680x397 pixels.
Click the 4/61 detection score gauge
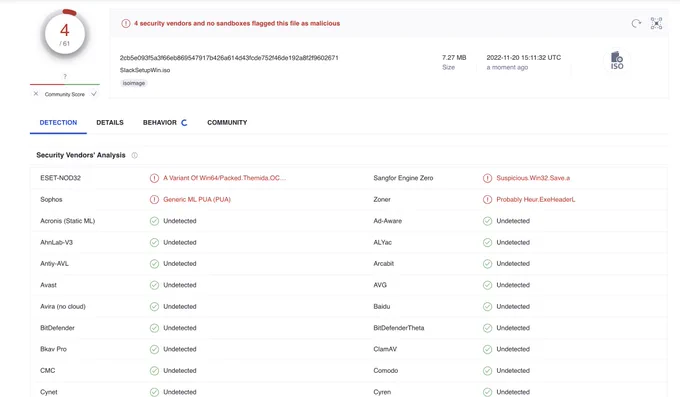pyautogui.click(x=65, y=34)
